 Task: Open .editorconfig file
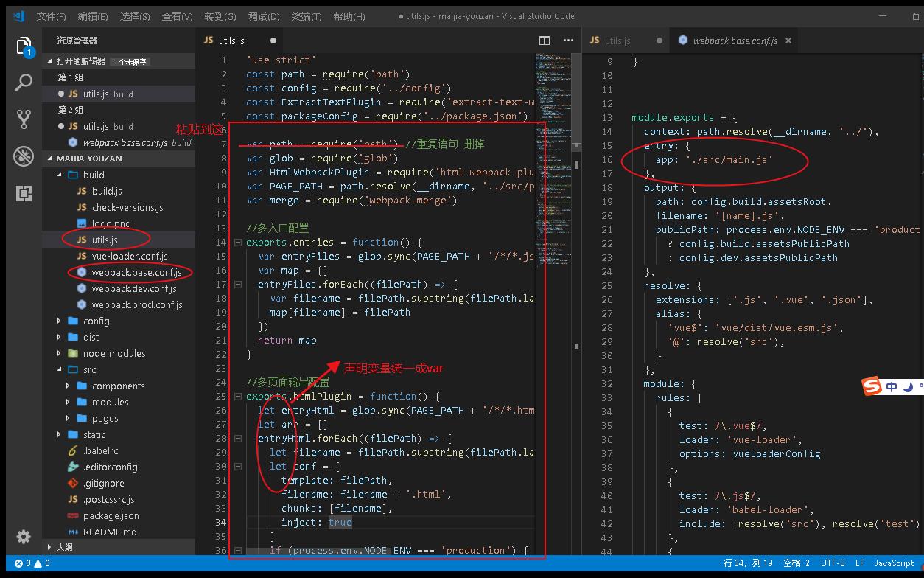click(118, 467)
